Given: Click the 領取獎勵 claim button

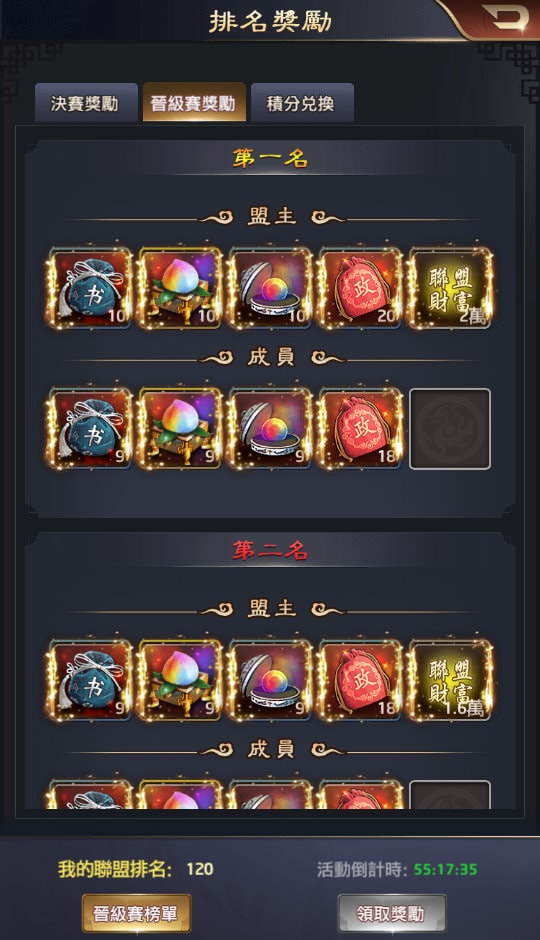Looking at the screenshot, I should coord(391,913).
